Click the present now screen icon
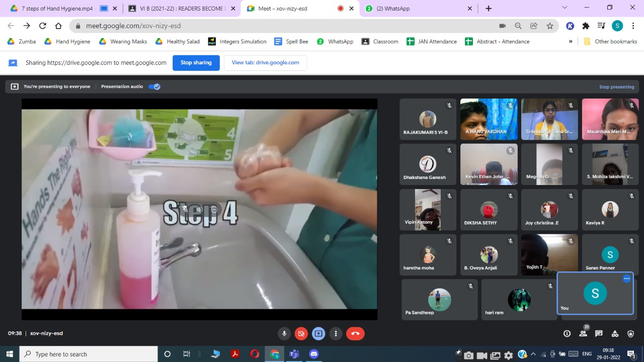The width and height of the screenshot is (644, 362). point(318,333)
